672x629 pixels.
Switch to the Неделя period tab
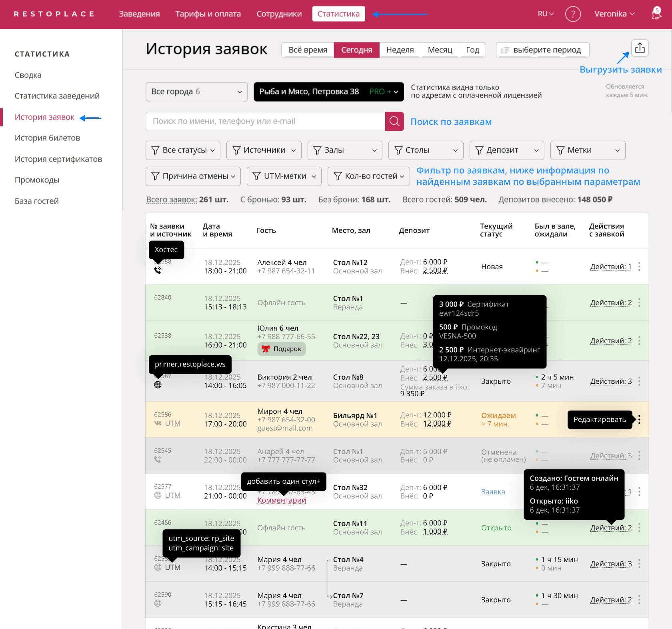click(x=400, y=50)
